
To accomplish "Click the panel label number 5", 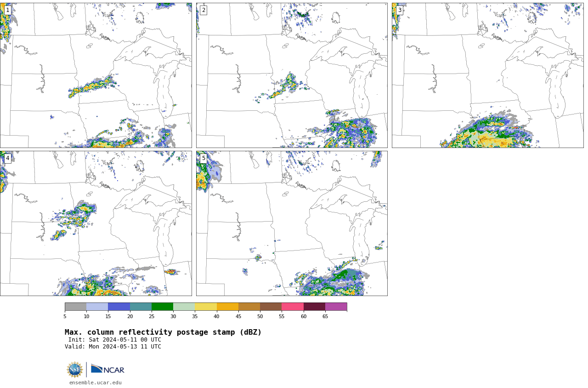I will [204, 158].
